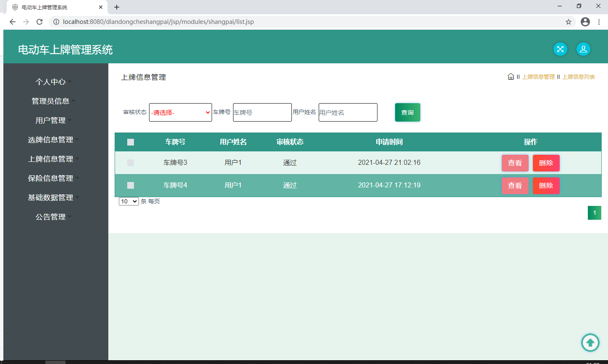Screen dimensions: 608x364
Task: Click 删除 for row 车牌号3
Action: tap(546, 163)
